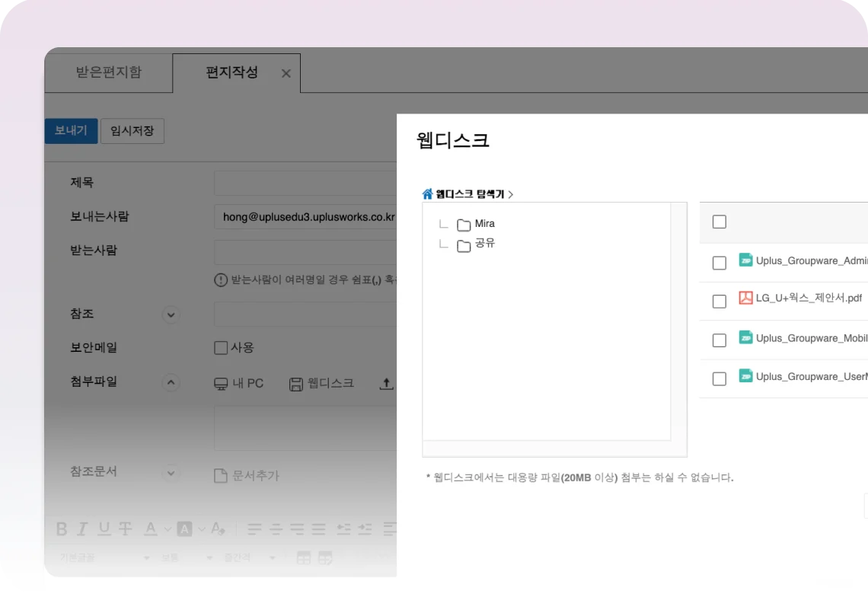Tick the checkbox for LG_U+웍스_제안서.pdf
The width and height of the screenshot is (868, 594).
719,302
